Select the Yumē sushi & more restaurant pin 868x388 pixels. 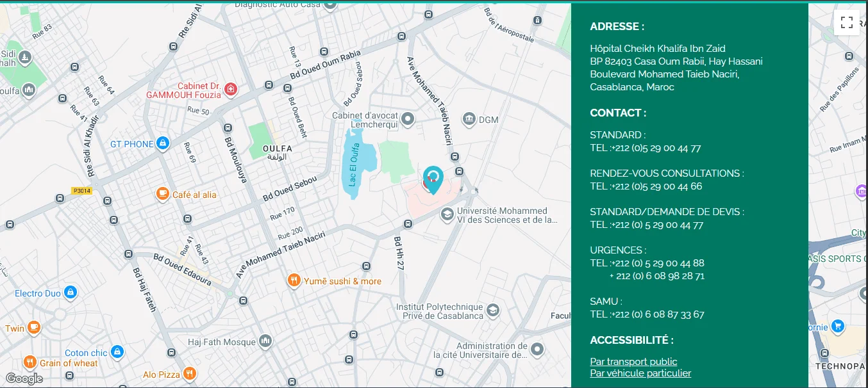click(294, 280)
